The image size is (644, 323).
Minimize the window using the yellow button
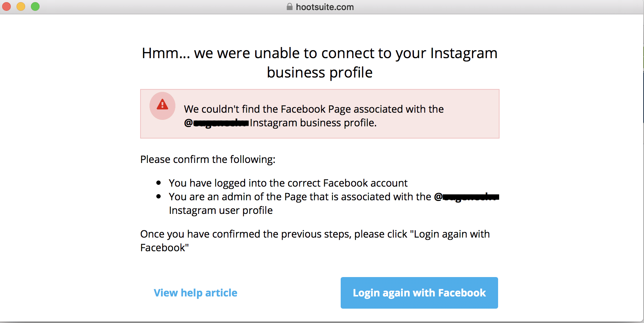coord(21,6)
